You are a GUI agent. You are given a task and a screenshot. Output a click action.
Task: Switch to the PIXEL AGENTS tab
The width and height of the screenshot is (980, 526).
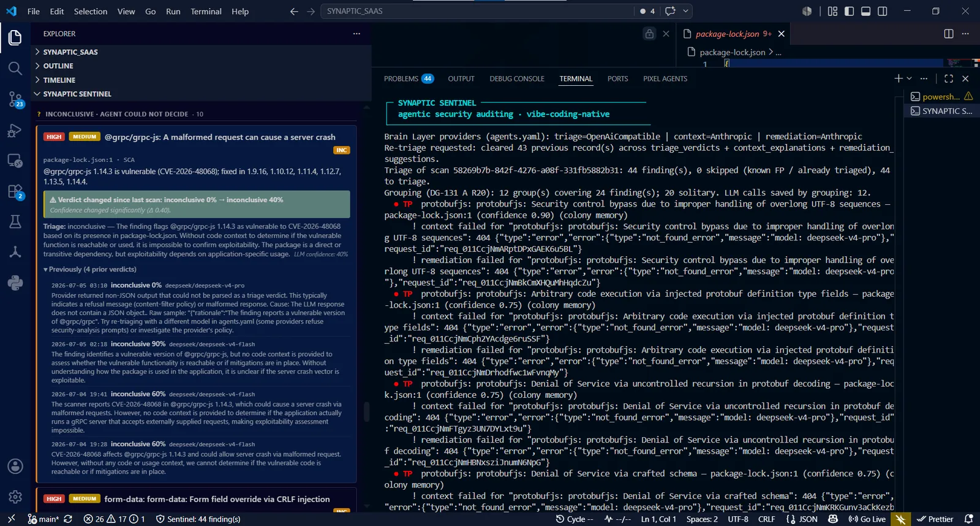coord(665,78)
